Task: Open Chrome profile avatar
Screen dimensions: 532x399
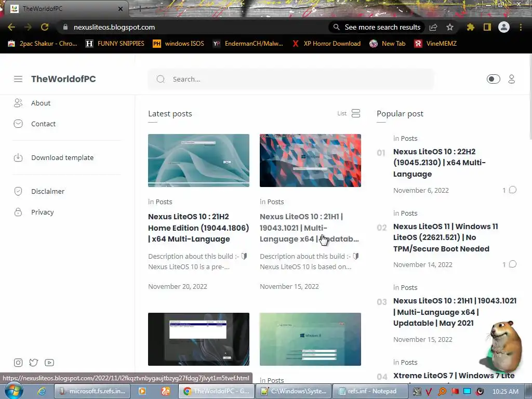Action: [x=504, y=27]
